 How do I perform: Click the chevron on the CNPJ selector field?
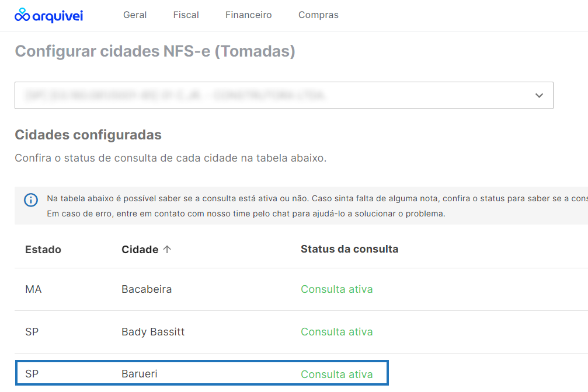[x=539, y=95]
